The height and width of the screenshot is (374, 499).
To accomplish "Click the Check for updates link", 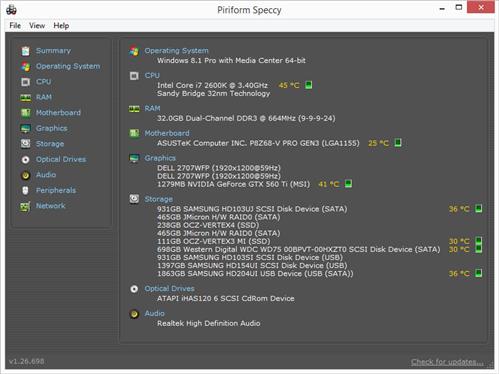I will [447, 362].
